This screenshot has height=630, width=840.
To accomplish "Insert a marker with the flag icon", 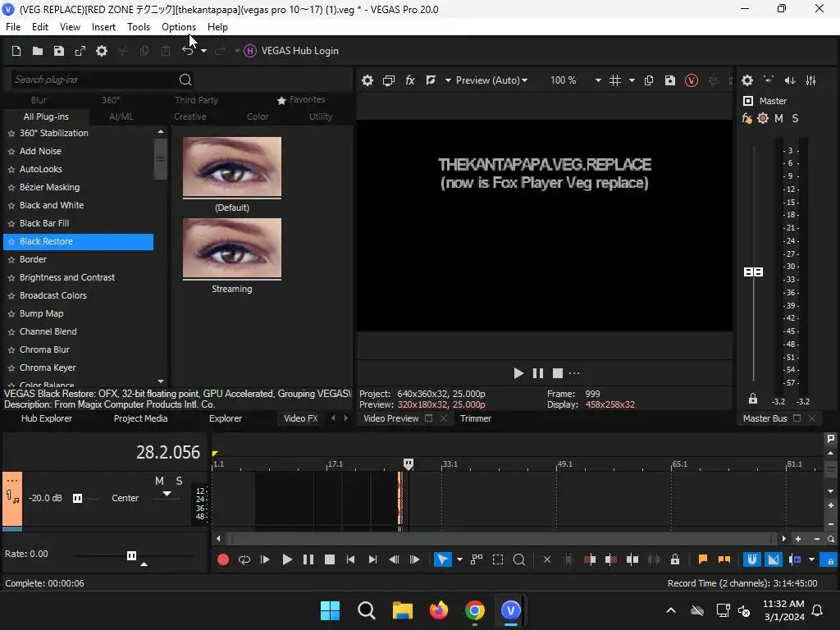I will pos(703,559).
